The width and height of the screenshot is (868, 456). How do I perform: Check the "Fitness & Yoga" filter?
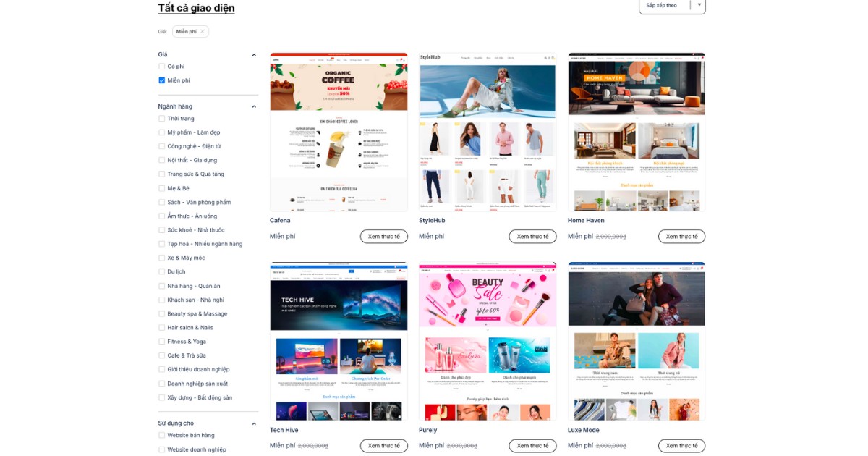(161, 341)
